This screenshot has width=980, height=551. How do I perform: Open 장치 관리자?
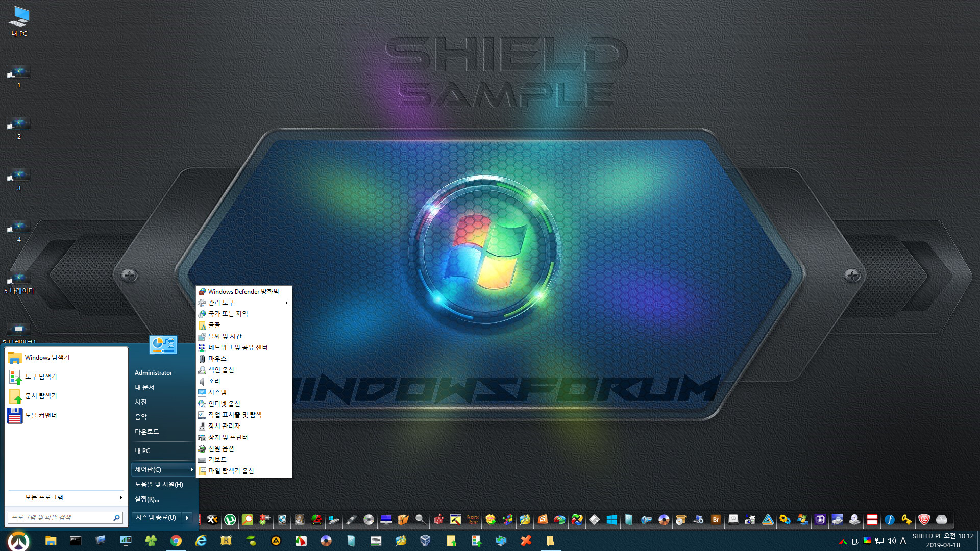click(244, 426)
